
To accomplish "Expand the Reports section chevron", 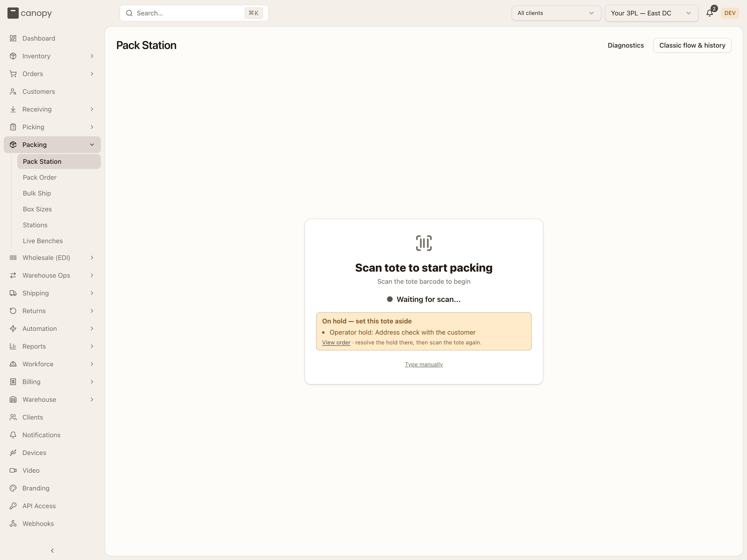I will click(92, 346).
